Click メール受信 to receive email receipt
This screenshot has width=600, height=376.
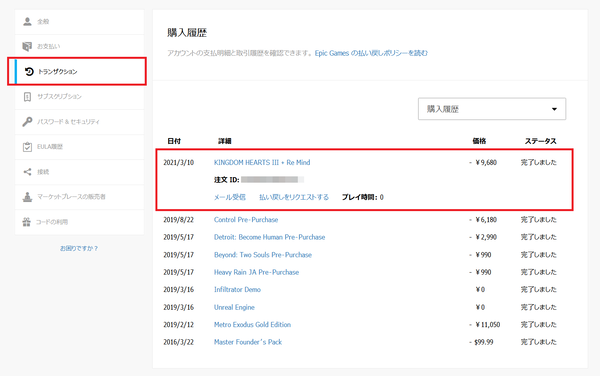(x=230, y=197)
